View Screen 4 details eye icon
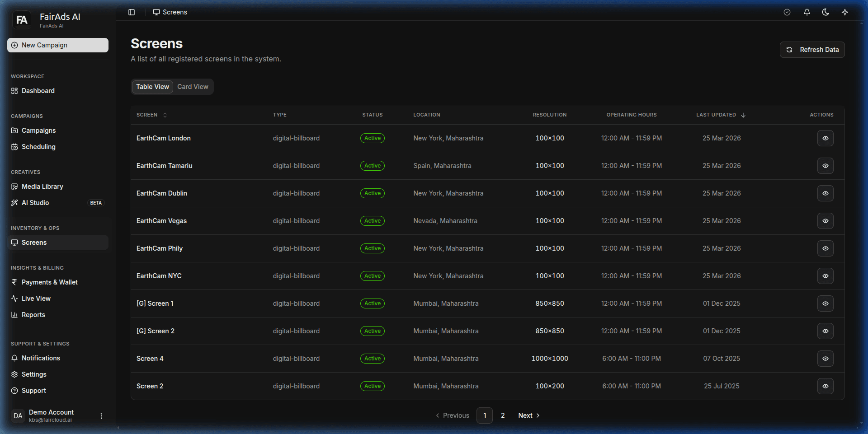The height and width of the screenshot is (434, 868). pyautogui.click(x=825, y=359)
